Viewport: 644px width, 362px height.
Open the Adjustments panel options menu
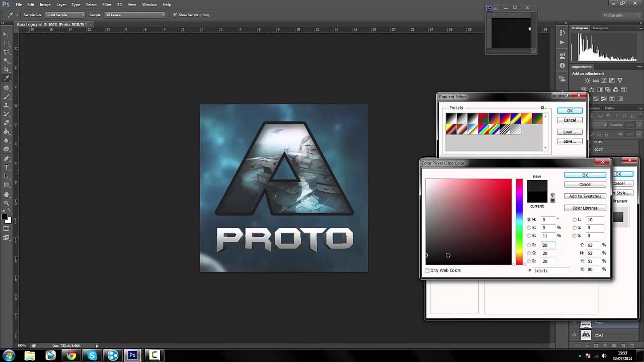click(639, 67)
